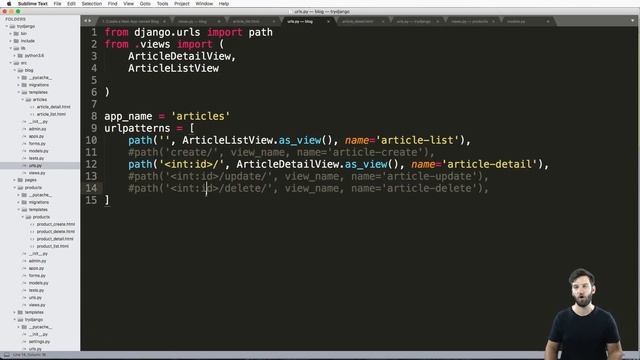640x360 pixels.
Task: Click file icon beside article_detail.html
Action: pos(32,107)
